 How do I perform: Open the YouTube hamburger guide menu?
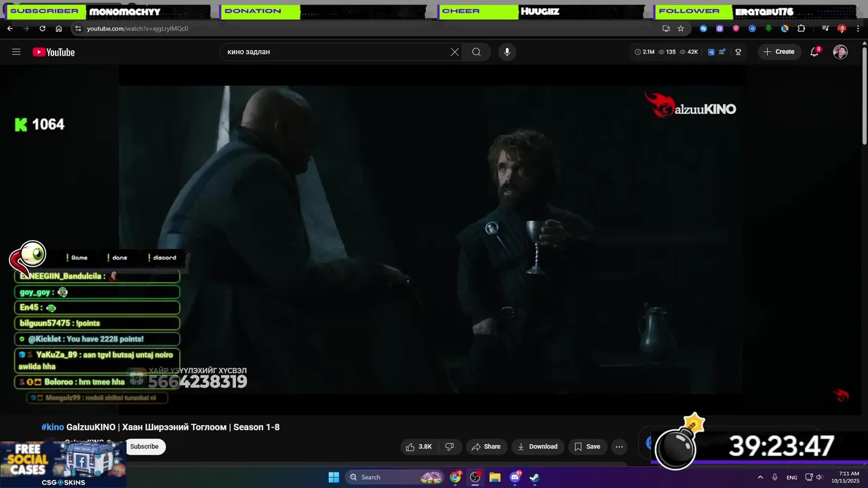click(16, 52)
